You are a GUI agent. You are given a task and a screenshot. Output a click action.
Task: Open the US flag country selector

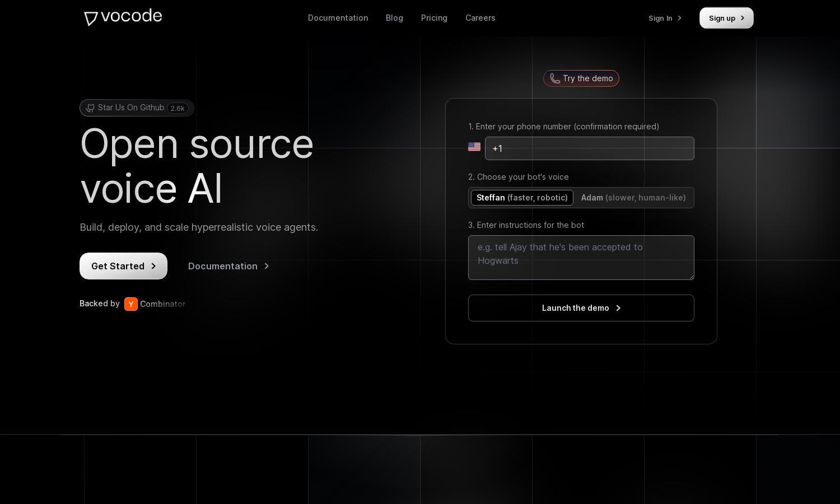click(474, 147)
